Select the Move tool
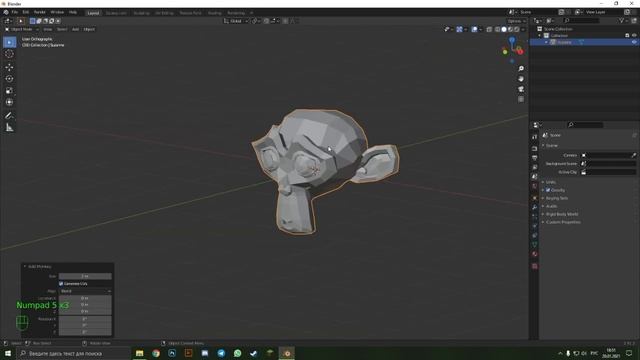Viewport: 640px width, 360px height. click(x=9, y=67)
